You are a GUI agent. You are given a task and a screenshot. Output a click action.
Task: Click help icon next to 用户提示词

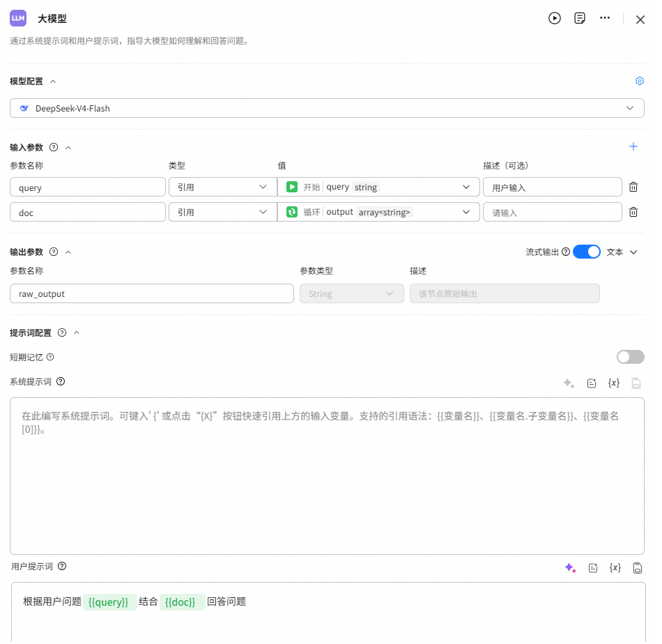[x=62, y=566]
